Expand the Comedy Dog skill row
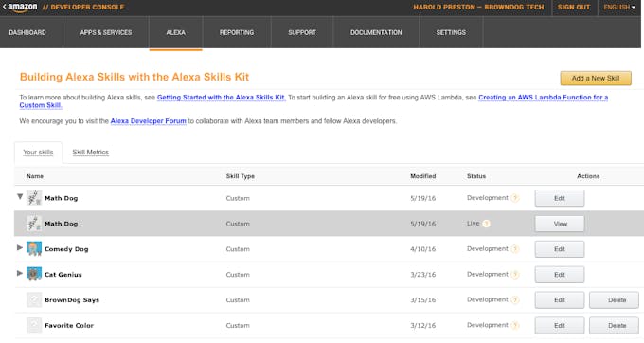This screenshot has width=644, height=343. click(x=19, y=247)
